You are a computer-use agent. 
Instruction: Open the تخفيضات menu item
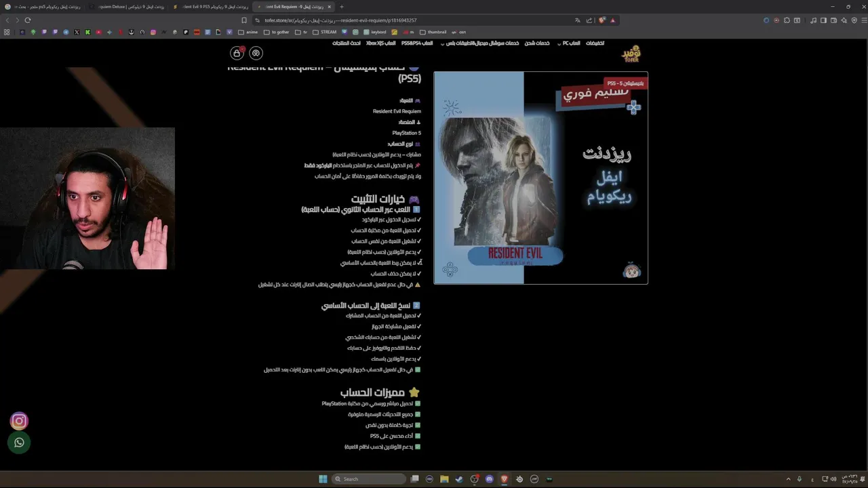(x=595, y=43)
